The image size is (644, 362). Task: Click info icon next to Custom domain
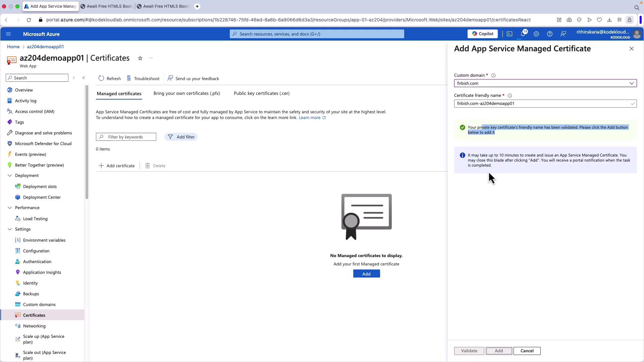click(x=493, y=75)
